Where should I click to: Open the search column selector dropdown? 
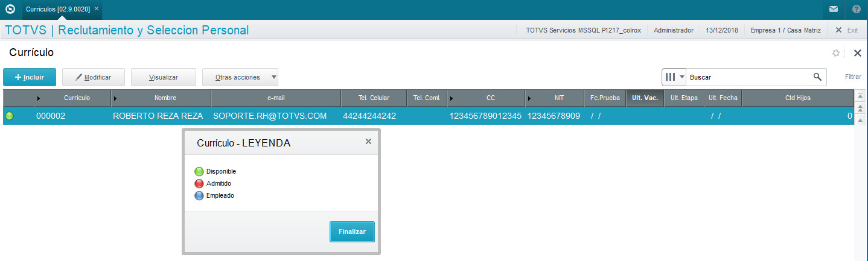coord(675,77)
